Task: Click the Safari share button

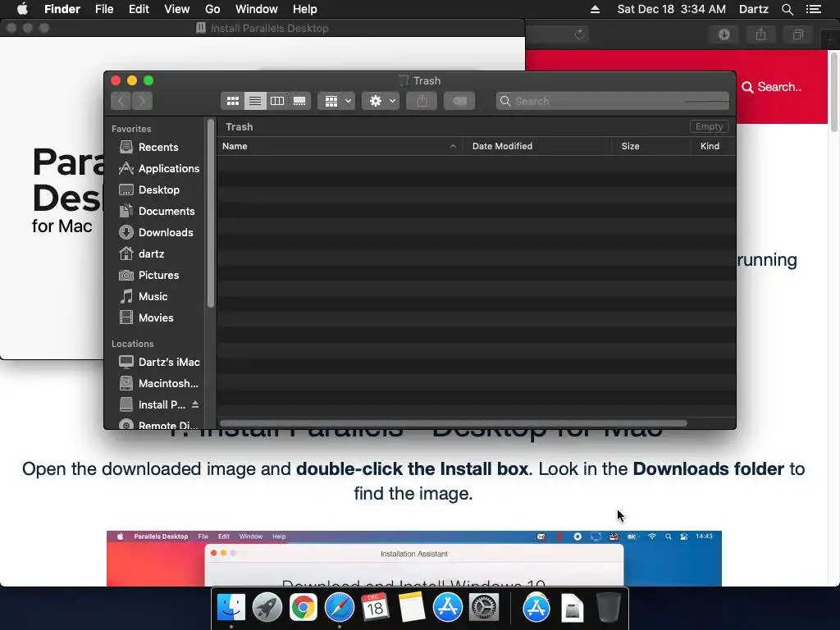Action: [x=760, y=34]
